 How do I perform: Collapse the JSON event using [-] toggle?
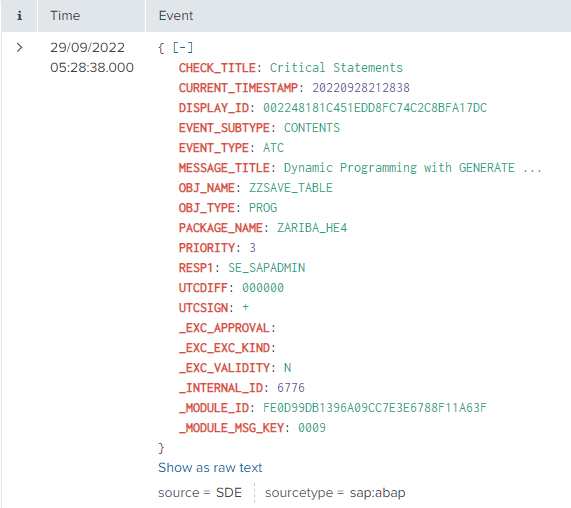coord(183,47)
